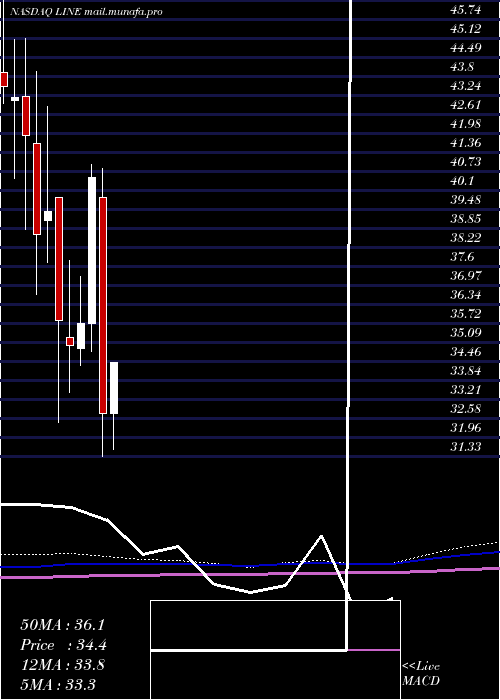Click the 35.09 price axis label
Screen dimensions: 500x700
pyautogui.click(x=466, y=333)
